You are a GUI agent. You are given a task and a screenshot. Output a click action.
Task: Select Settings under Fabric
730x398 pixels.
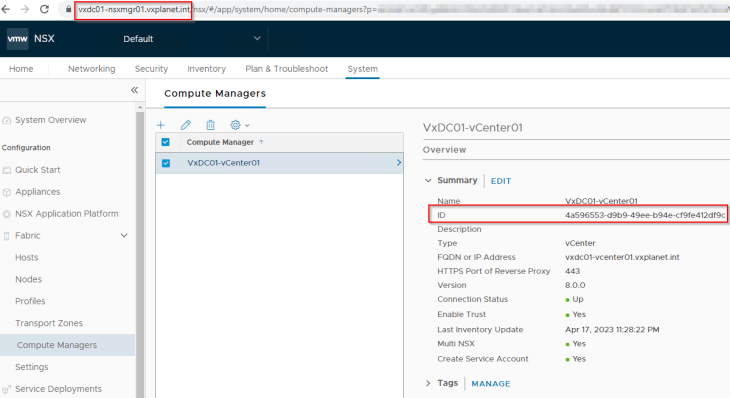pos(32,367)
